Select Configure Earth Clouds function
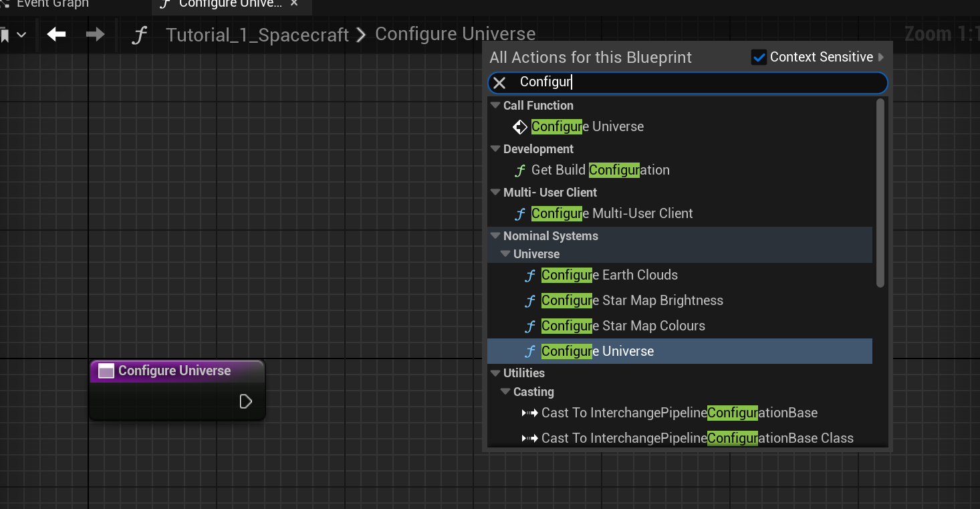This screenshot has height=509, width=980. (x=610, y=276)
